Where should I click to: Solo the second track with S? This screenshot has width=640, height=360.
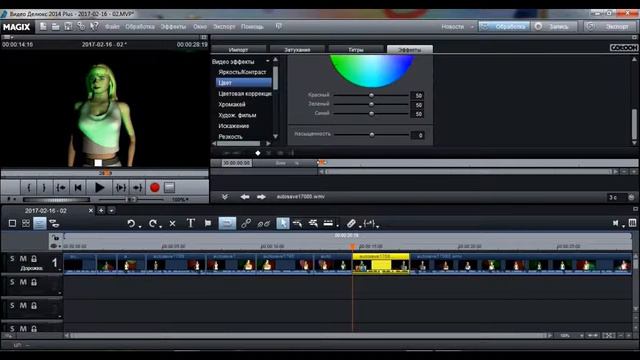(12, 282)
